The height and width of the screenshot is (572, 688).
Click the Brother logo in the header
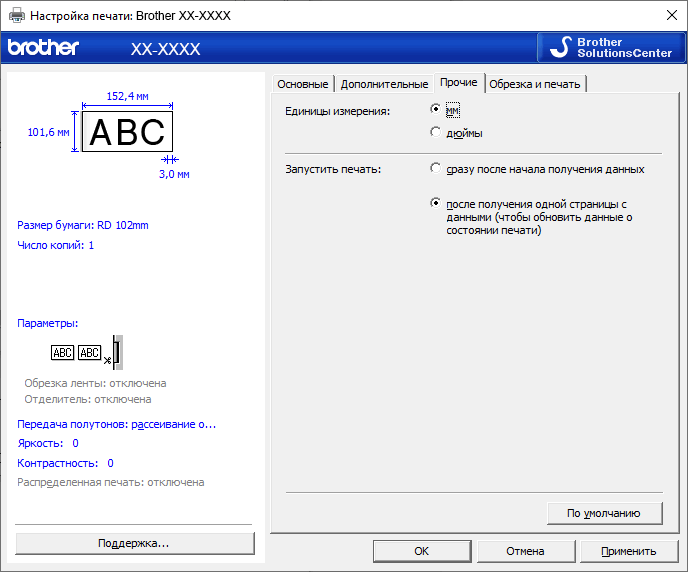43,48
